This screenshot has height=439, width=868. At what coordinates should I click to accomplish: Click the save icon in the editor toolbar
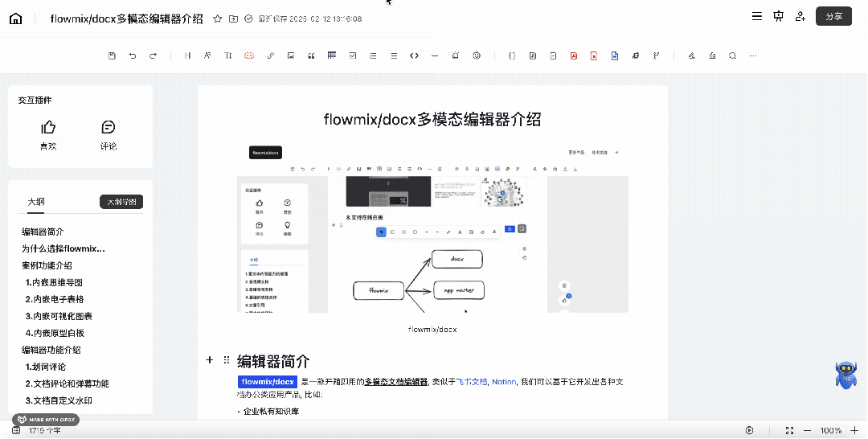pyautogui.click(x=112, y=56)
